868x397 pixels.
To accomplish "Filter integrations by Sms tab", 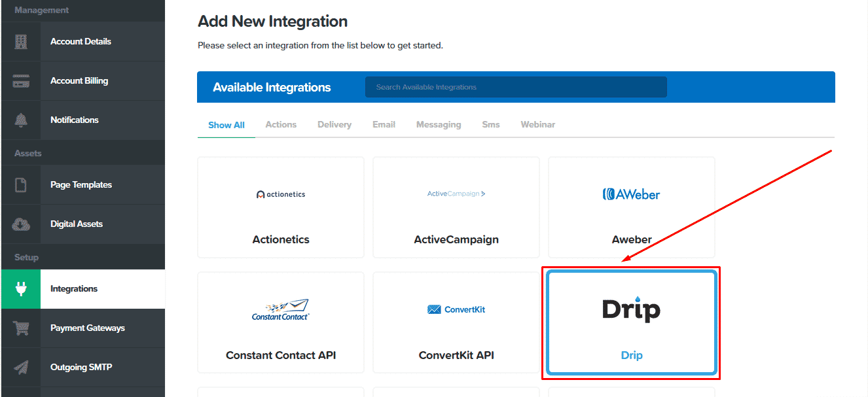I will point(491,124).
